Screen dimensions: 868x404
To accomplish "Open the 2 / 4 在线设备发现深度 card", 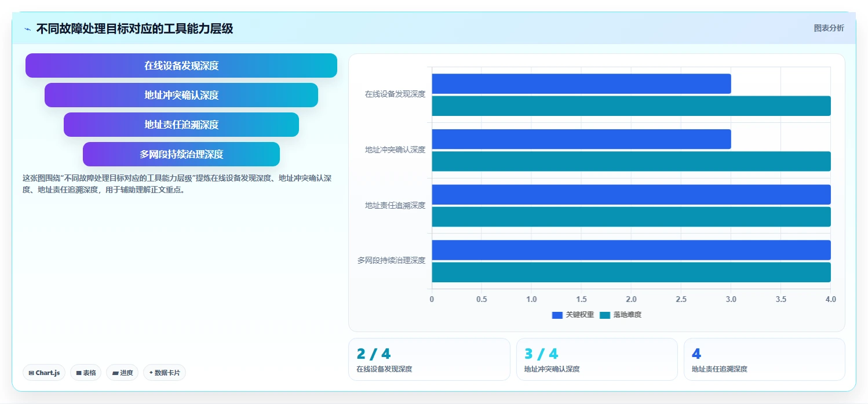I will click(x=429, y=359).
